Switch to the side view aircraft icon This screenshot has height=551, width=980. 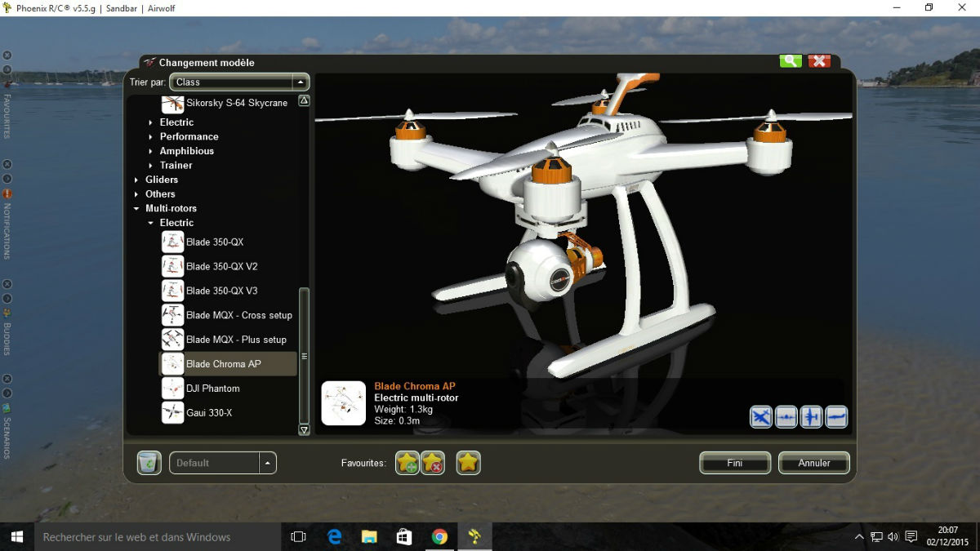[x=837, y=417]
